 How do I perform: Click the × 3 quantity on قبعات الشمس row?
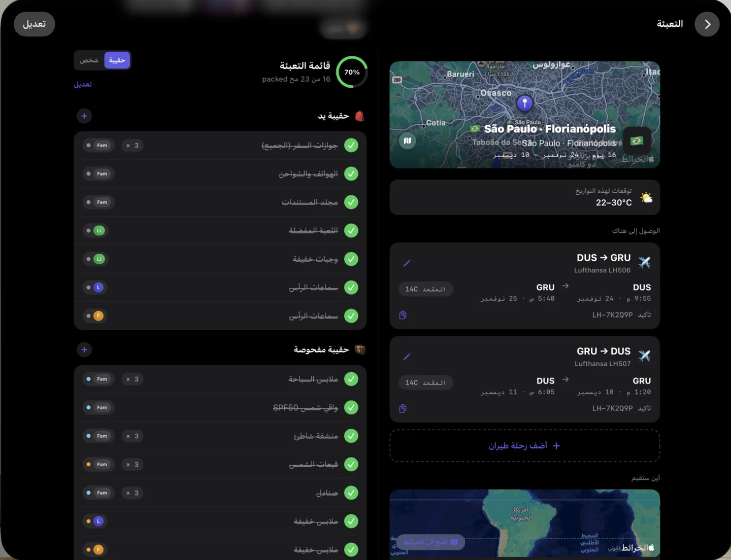[132, 464]
